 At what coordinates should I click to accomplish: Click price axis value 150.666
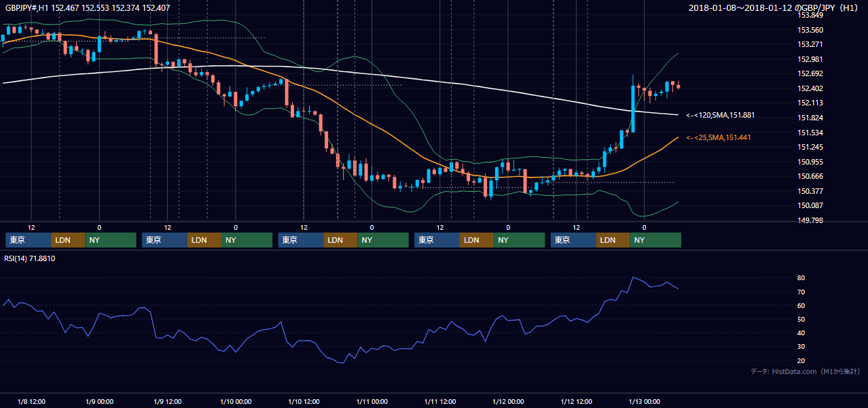[x=810, y=176]
